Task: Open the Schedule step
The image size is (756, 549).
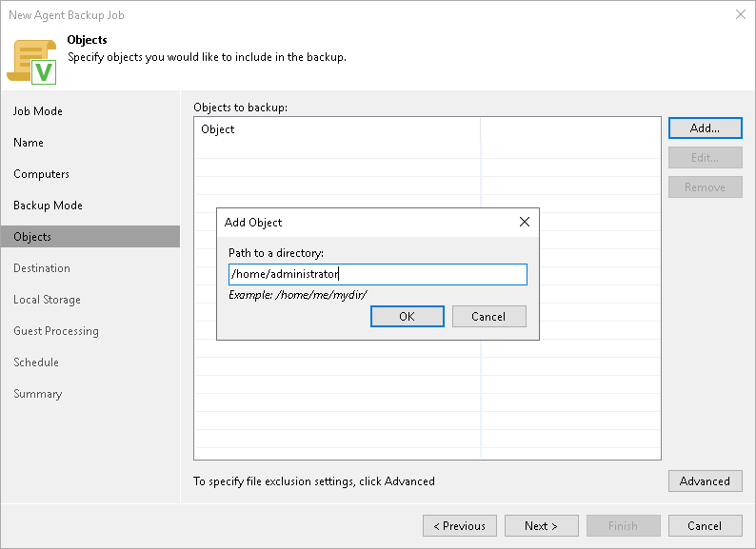Action: point(35,363)
